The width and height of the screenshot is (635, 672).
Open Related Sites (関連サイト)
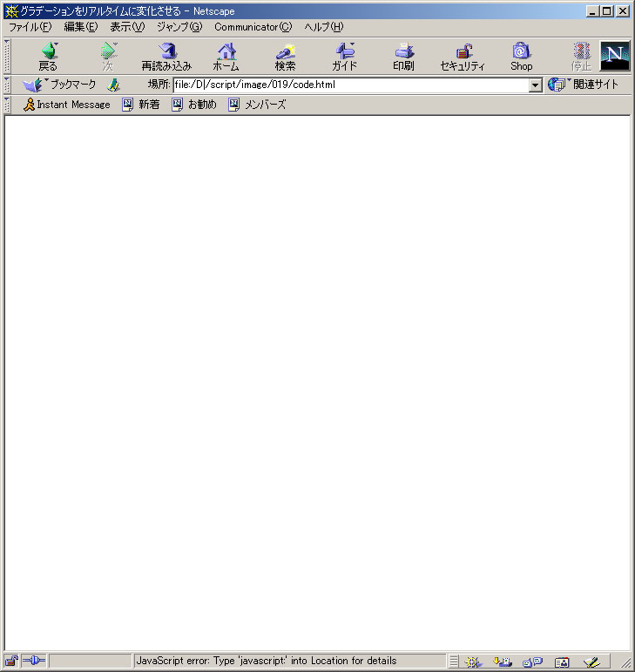tap(584, 85)
